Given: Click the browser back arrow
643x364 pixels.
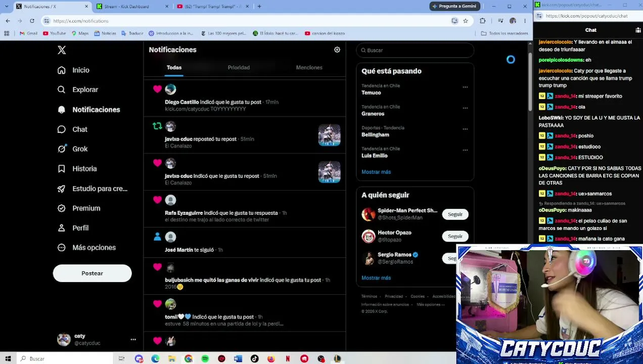Looking at the screenshot, I should click(x=8, y=21).
